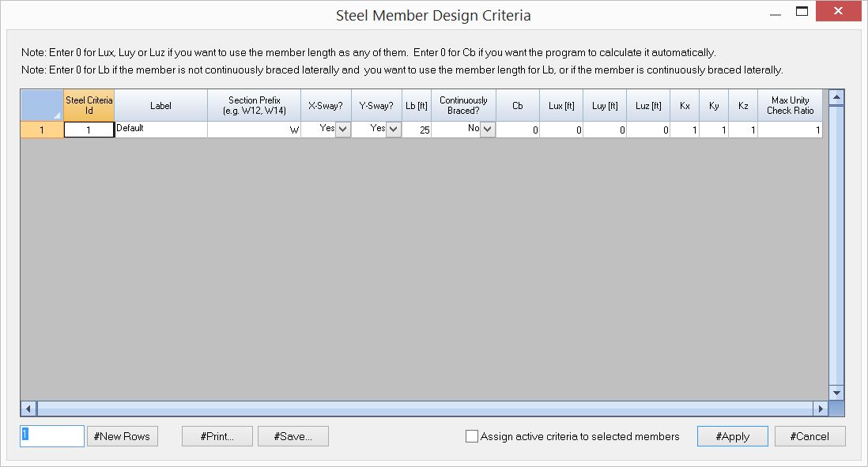Click the right arrow of horizontal scrollbar
Image resolution: width=868 pixels, height=467 pixels.
[822, 409]
